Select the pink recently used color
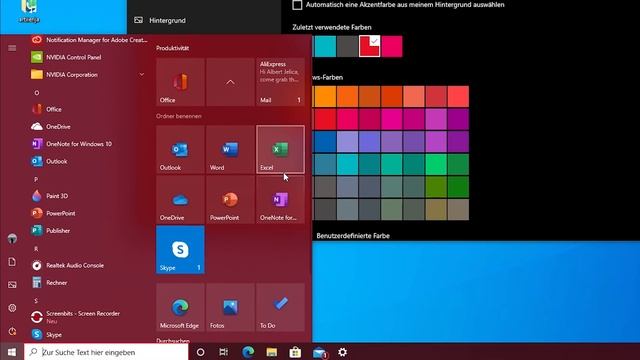640x360 pixels. pyautogui.click(x=392, y=46)
